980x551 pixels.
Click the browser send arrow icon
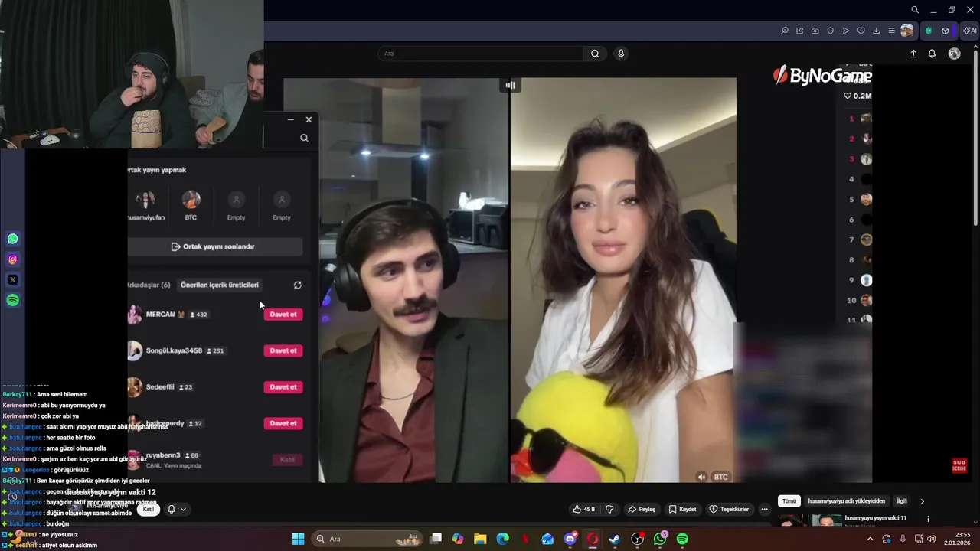click(x=845, y=31)
